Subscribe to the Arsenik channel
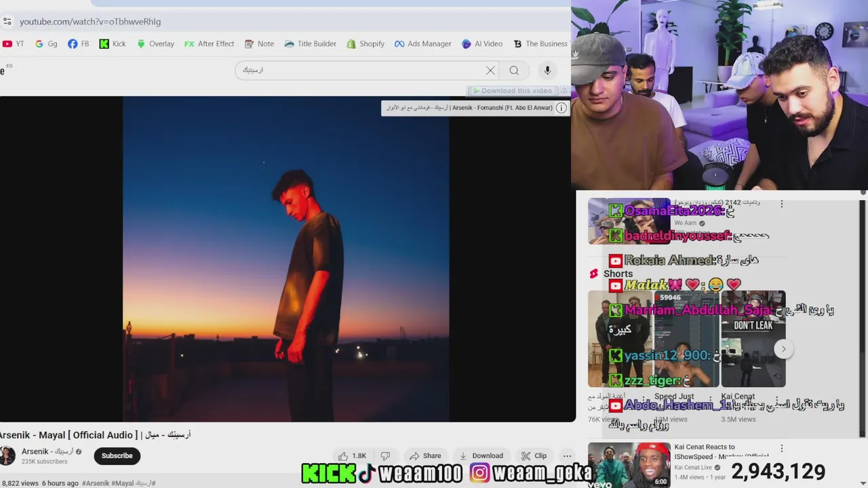 coord(117,456)
